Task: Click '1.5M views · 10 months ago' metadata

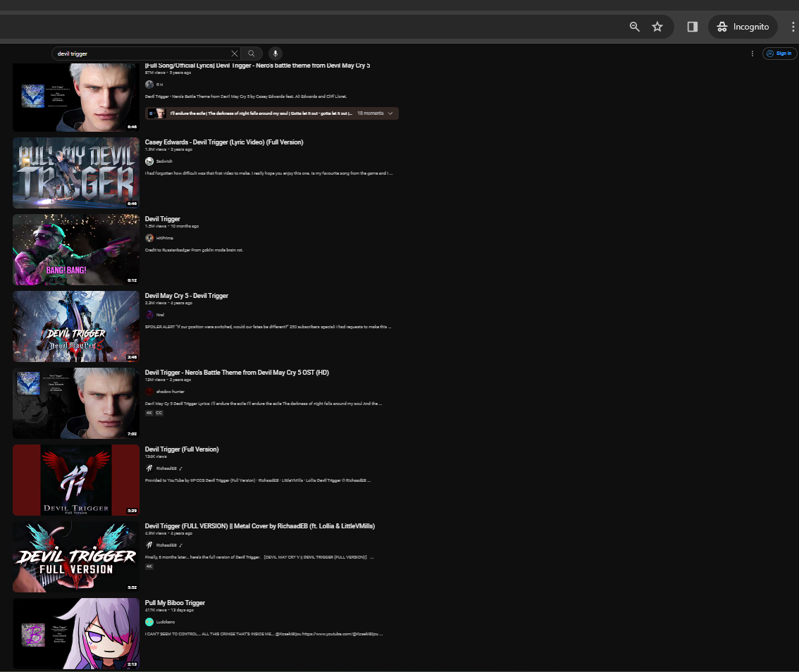Action: [x=172, y=226]
